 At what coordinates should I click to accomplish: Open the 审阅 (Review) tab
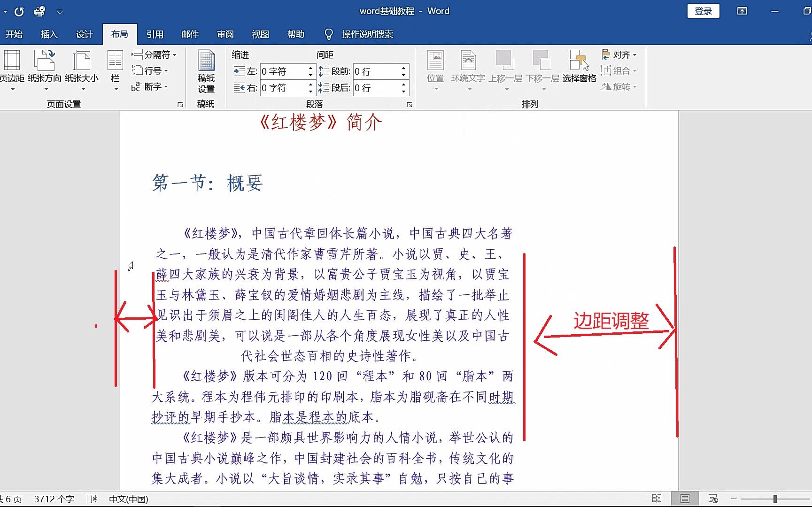225,34
